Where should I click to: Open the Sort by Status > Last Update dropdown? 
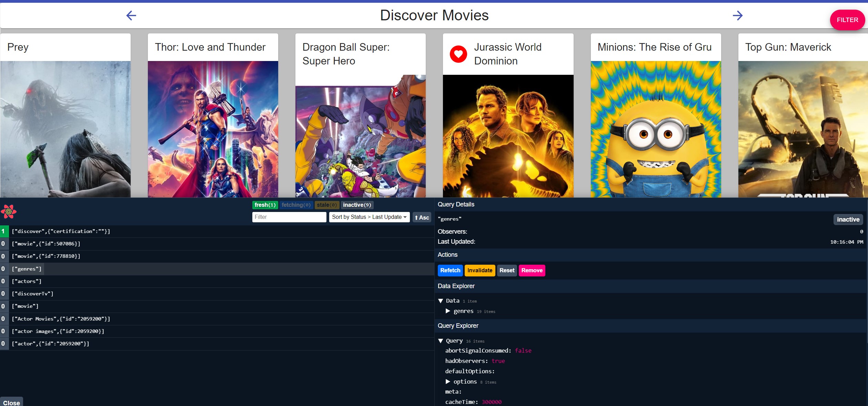pyautogui.click(x=369, y=217)
